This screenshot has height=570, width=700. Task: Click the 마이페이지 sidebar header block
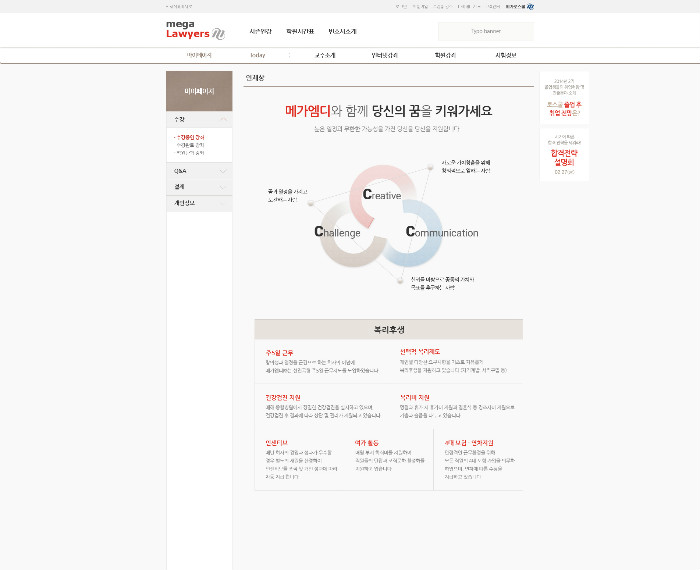click(199, 91)
